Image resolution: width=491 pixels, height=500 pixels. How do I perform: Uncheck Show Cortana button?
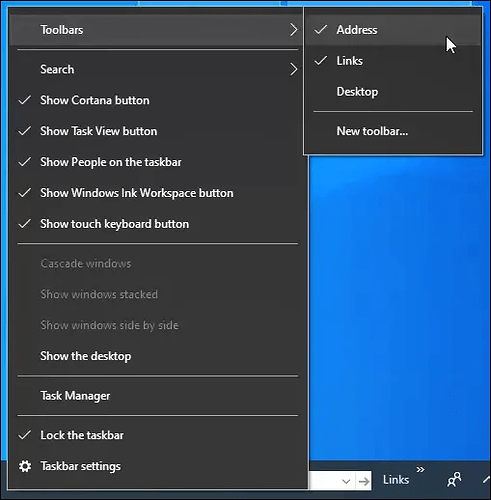[x=157, y=100]
